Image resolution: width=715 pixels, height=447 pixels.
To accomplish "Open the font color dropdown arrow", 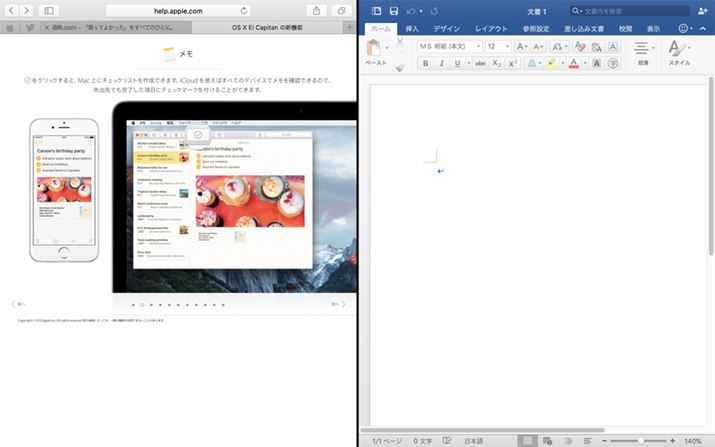I will (585, 63).
